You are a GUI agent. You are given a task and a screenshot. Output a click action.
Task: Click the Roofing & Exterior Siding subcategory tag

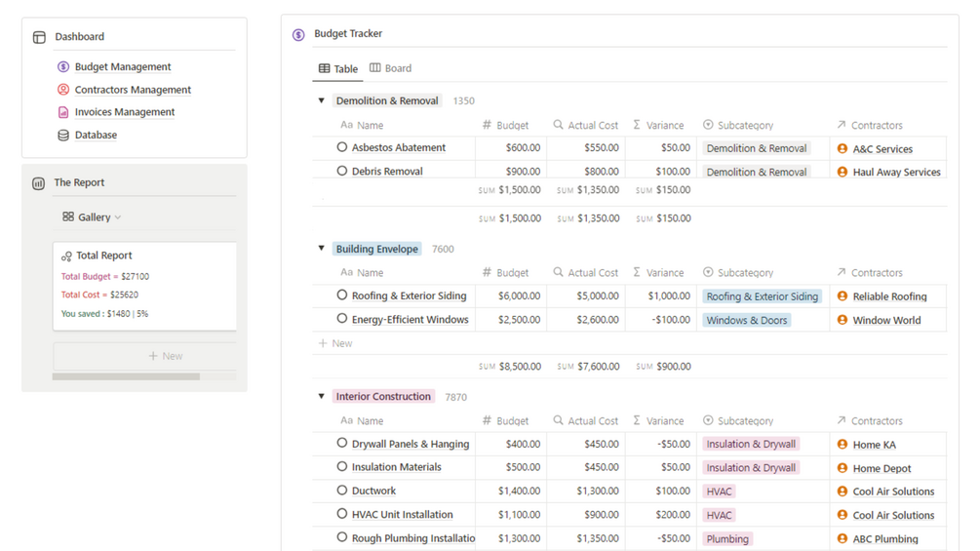click(762, 296)
